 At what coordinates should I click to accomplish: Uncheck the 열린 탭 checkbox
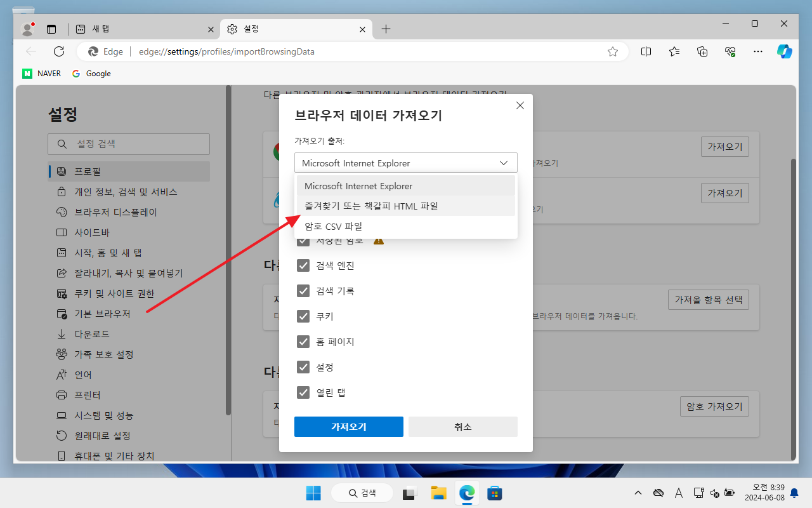pyautogui.click(x=303, y=392)
